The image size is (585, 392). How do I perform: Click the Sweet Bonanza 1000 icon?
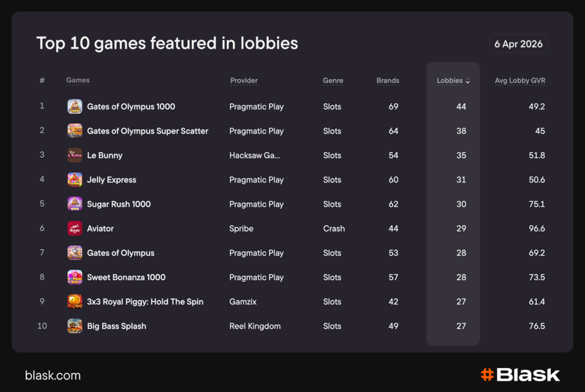[75, 277]
